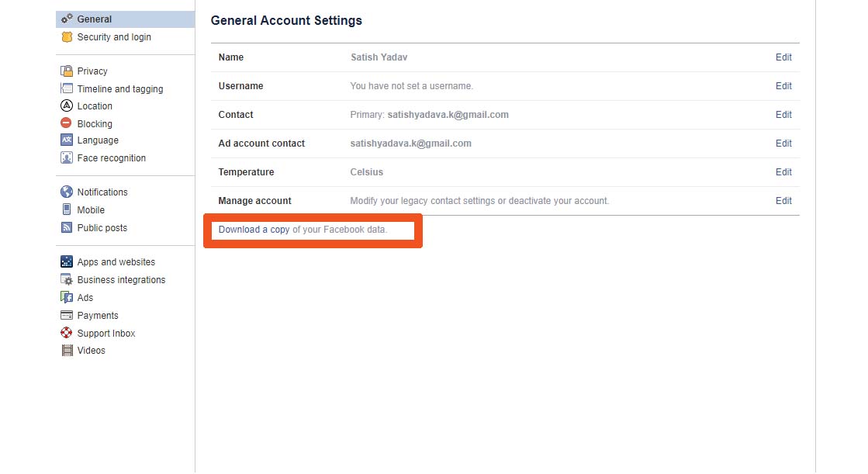868x474 pixels.
Task: Click the Download a copy link
Action: [x=254, y=230]
